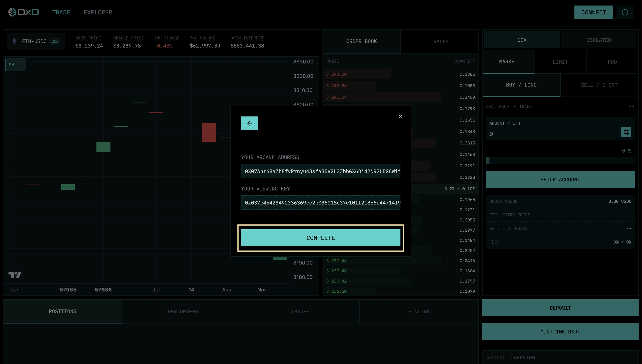Image resolution: width=642 pixels, height=364 pixels.
Task: Click the Ethereum icon beside ETH-USDC
Action: click(14, 41)
